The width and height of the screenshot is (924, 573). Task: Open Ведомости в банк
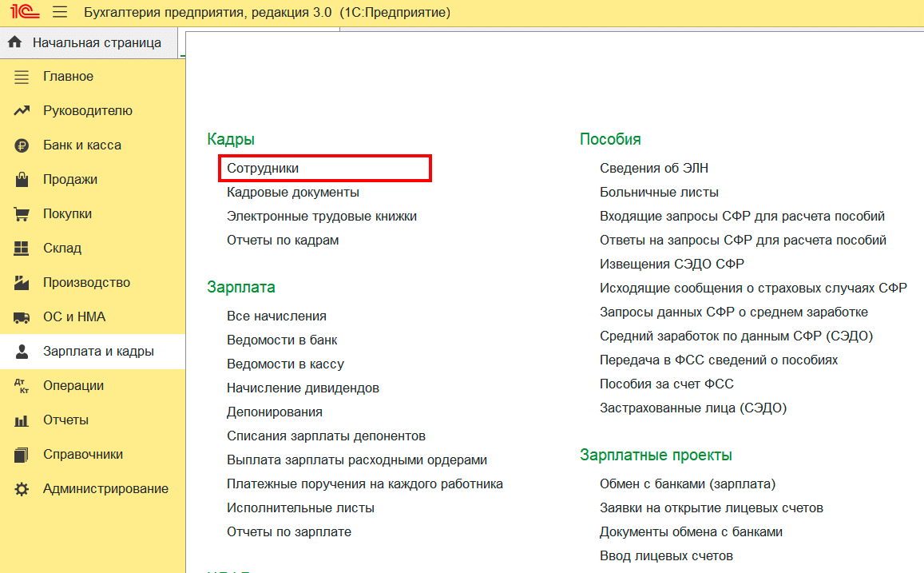[x=282, y=340]
